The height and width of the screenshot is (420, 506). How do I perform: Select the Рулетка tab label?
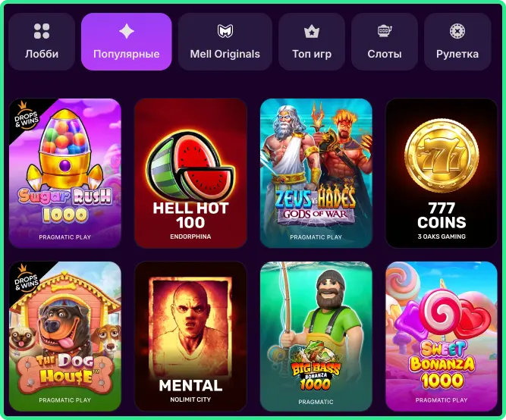457,54
